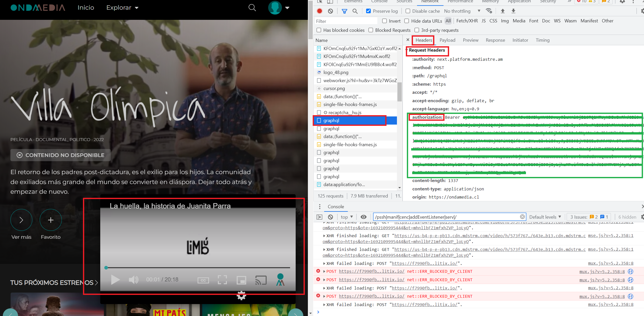
Task: Click the Ver más arrow button
Action: click(21, 220)
